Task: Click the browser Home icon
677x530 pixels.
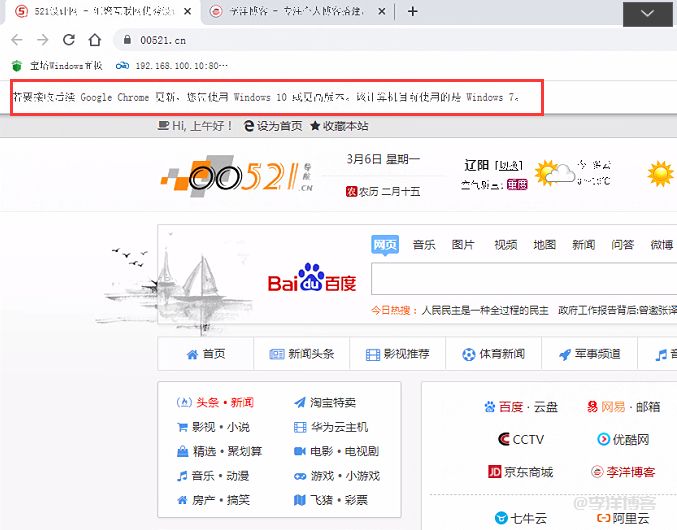Action: (94, 40)
